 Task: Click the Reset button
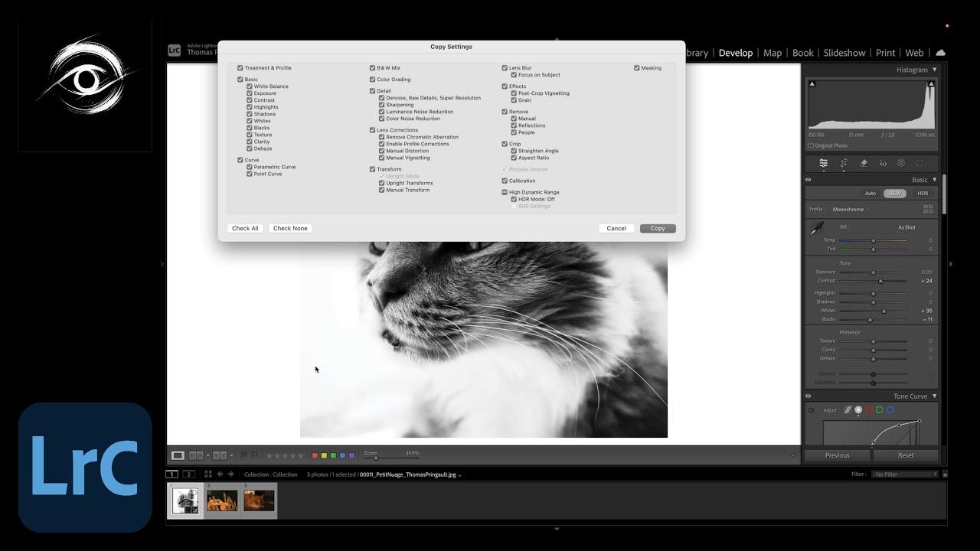pyautogui.click(x=906, y=455)
